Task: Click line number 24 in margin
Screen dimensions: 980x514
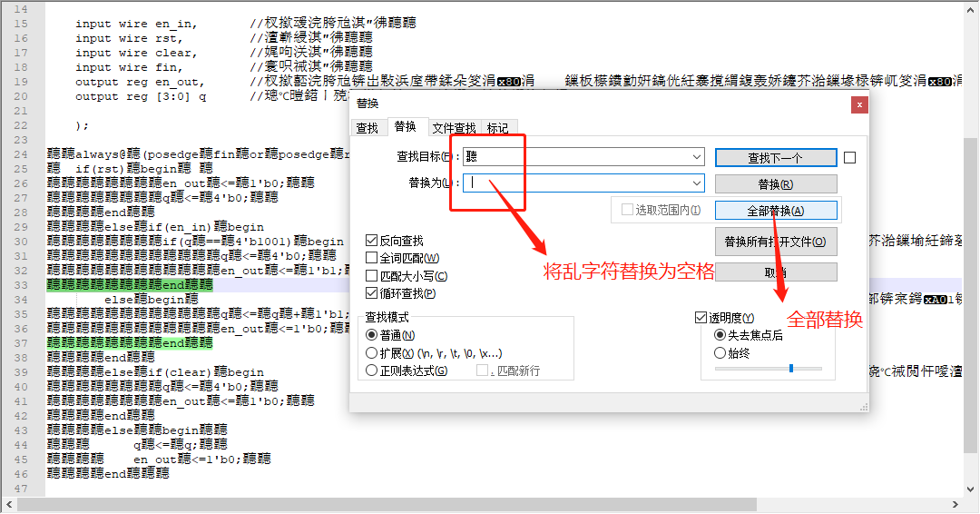Action: pyautogui.click(x=21, y=154)
